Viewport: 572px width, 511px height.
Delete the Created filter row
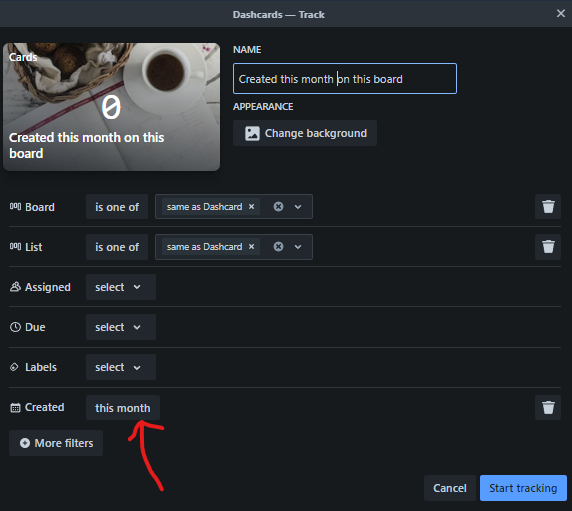point(548,407)
